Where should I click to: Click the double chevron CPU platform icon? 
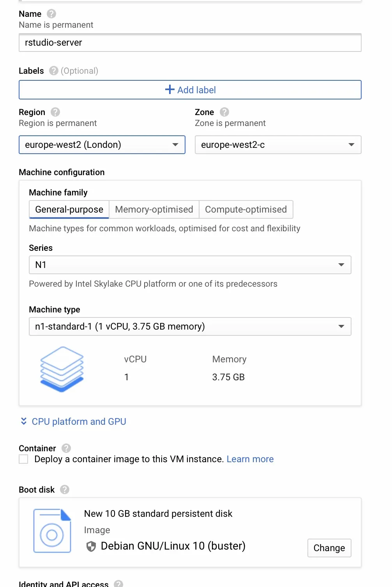click(x=24, y=421)
